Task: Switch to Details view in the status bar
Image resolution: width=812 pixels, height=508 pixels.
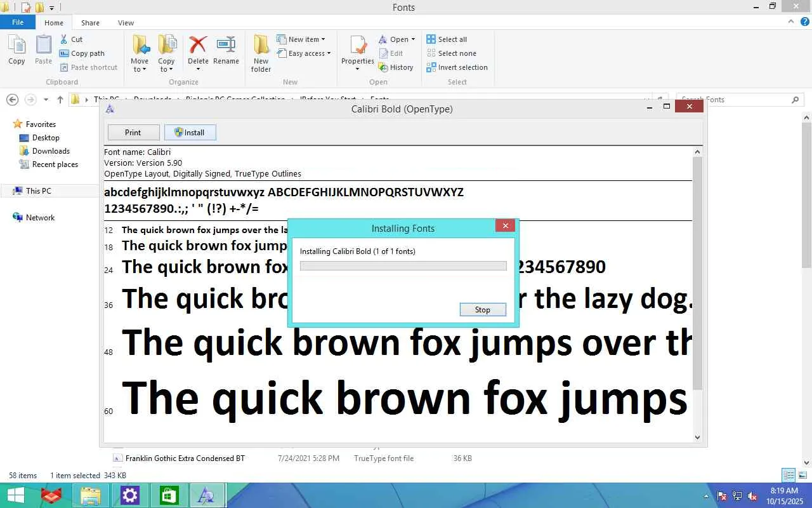Action: point(789,475)
